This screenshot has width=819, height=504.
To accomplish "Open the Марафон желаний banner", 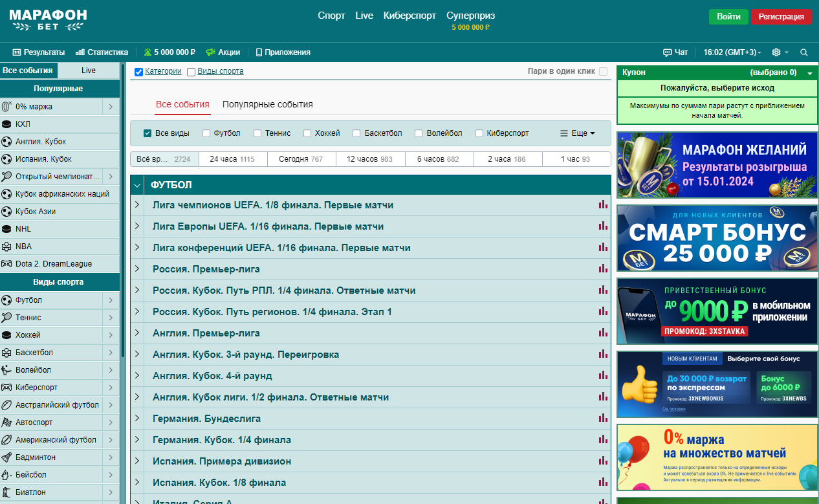I will click(717, 166).
